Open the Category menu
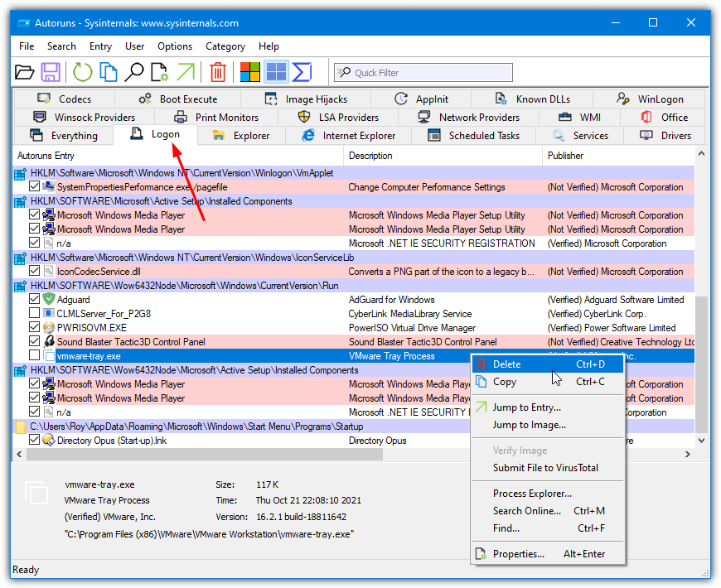The width and height of the screenshot is (721, 588). 225,46
